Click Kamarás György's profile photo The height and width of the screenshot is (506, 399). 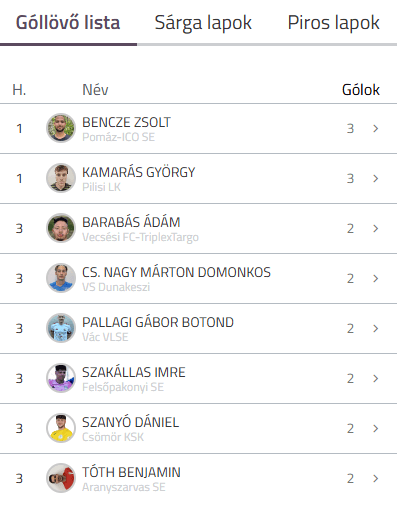(x=61, y=178)
